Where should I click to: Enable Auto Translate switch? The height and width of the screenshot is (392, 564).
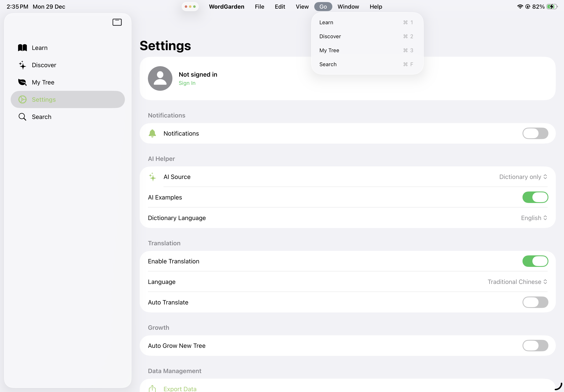point(535,302)
